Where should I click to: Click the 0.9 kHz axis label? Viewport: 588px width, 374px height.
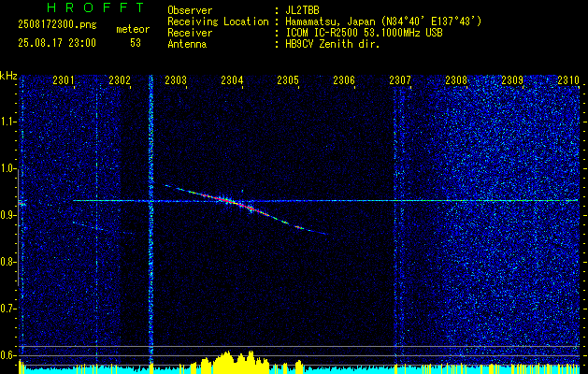(x=8, y=216)
